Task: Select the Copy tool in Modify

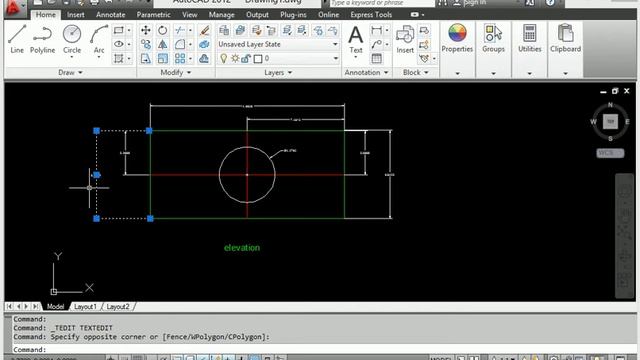Action: pos(146,44)
